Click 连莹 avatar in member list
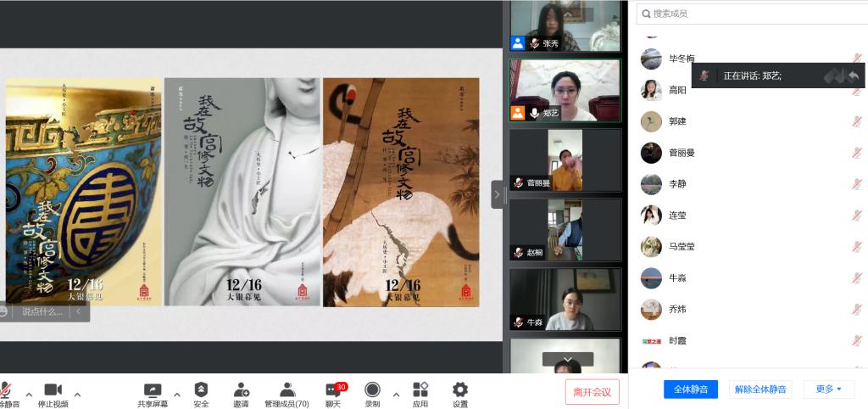The width and height of the screenshot is (868, 409). pos(651,215)
